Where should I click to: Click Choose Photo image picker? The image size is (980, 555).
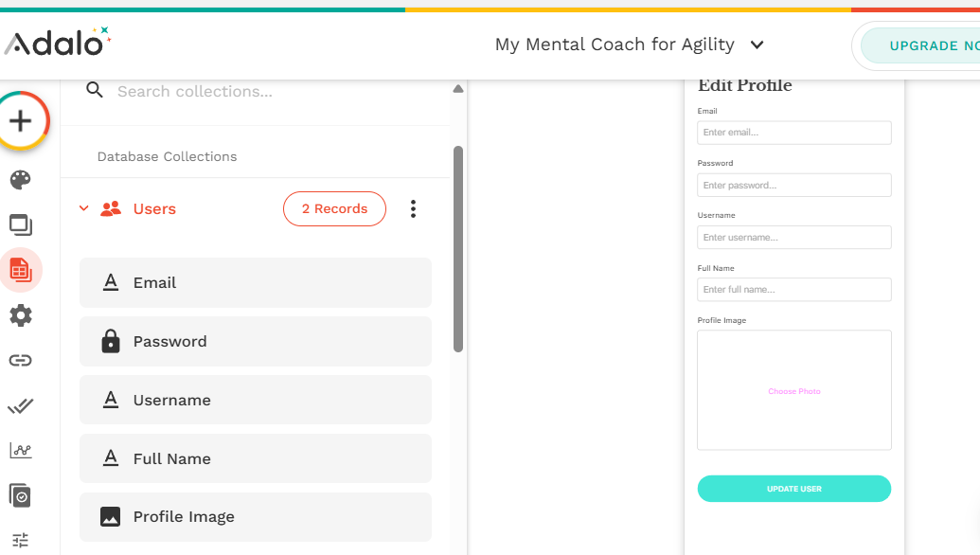coord(794,390)
